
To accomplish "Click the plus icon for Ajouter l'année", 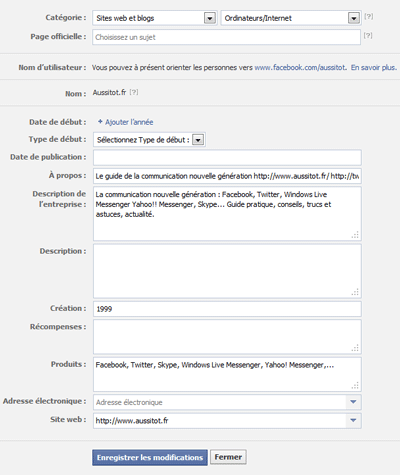I will pyautogui.click(x=100, y=122).
